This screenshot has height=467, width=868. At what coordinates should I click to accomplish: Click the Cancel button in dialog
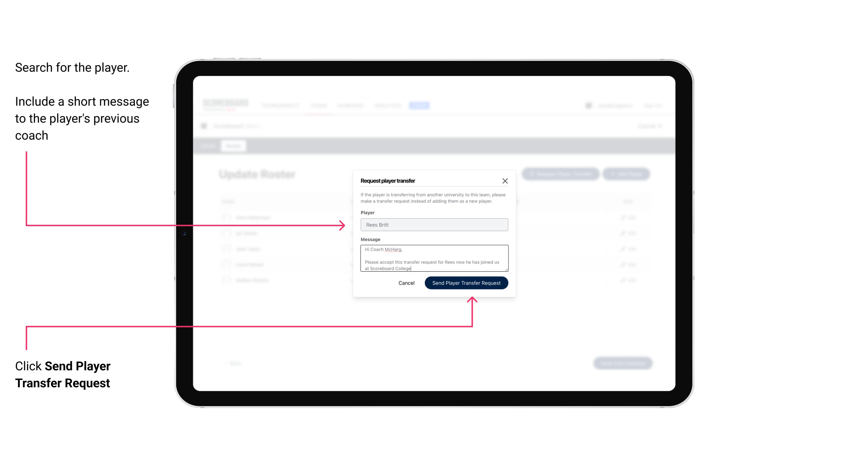[x=406, y=282]
